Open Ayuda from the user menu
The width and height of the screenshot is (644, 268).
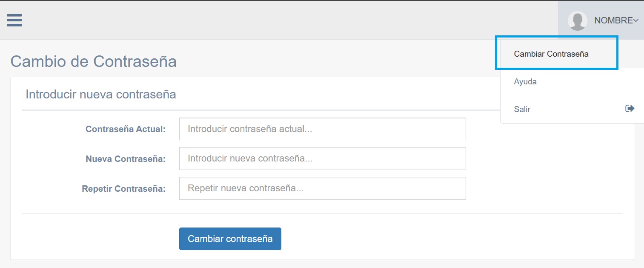click(x=525, y=81)
